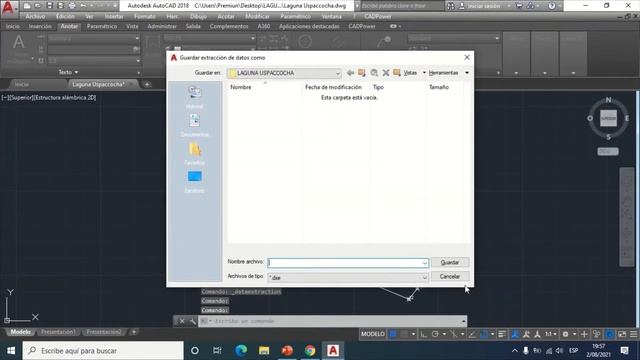Viewport: 640px width, 360px height.
Task: Click the Plot printer quick access icon
Action: [72, 6]
